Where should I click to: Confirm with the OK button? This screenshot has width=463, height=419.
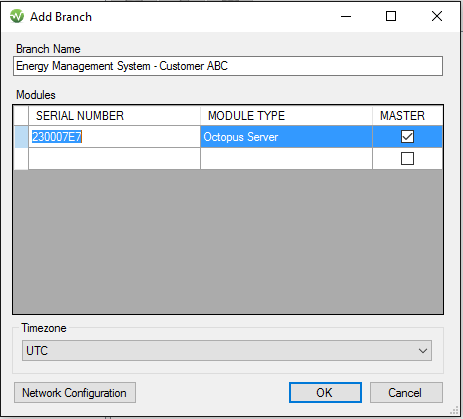point(325,393)
